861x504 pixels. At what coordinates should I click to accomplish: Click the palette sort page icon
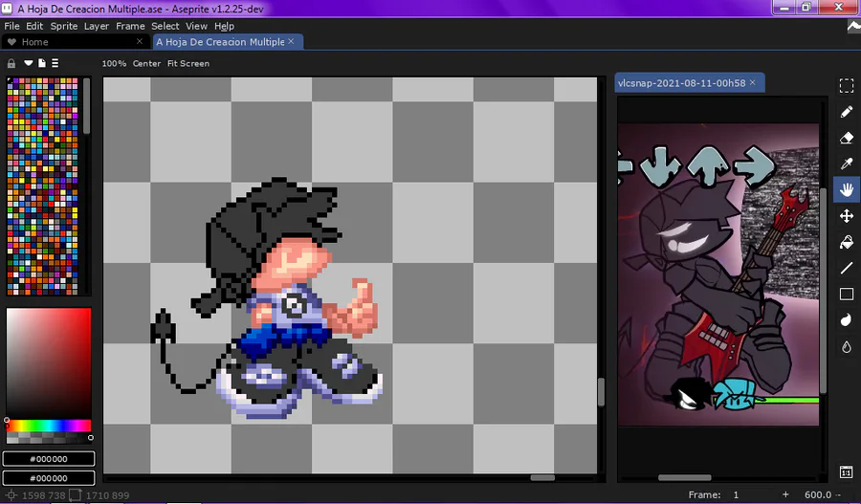pyautogui.click(x=42, y=63)
